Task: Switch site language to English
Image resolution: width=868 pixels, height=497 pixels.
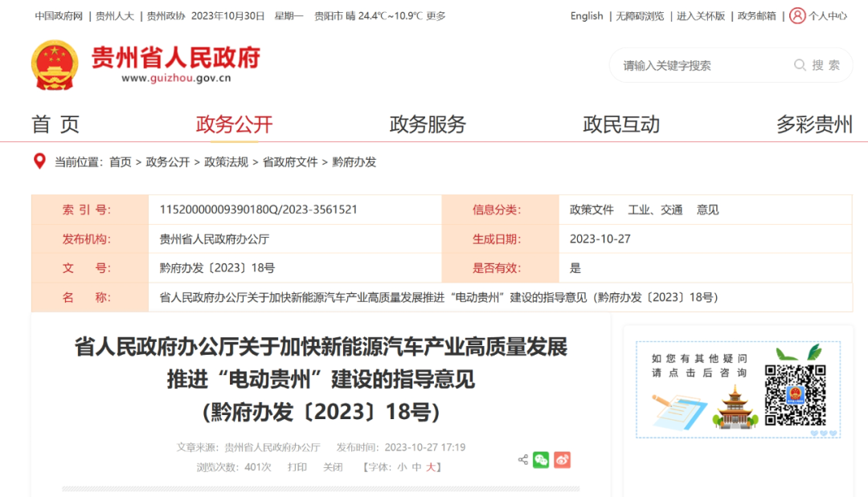Action: pyautogui.click(x=587, y=15)
